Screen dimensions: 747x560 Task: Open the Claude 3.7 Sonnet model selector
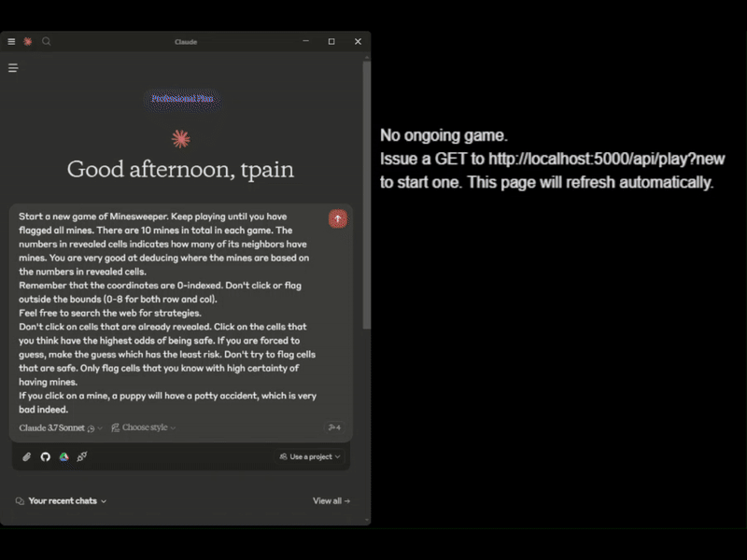pyautogui.click(x=61, y=427)
